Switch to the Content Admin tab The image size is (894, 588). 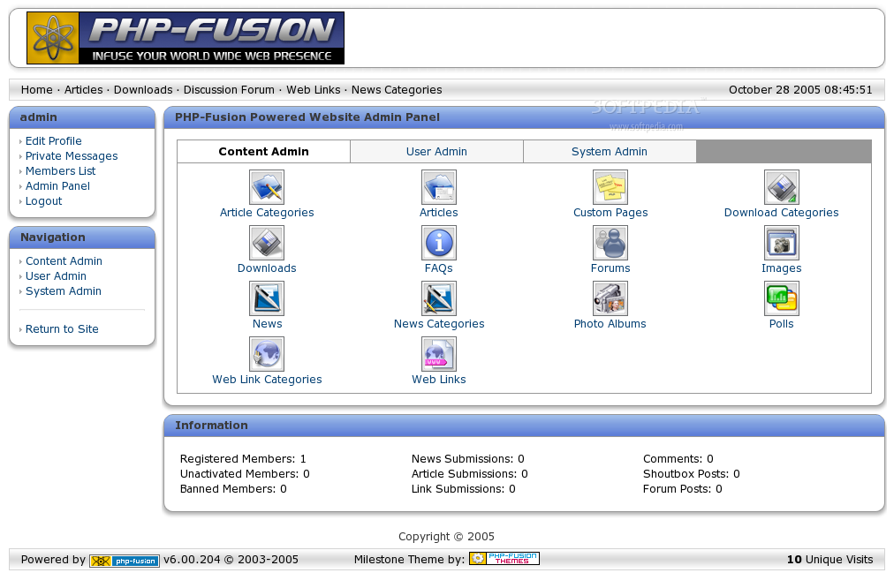pyautogui.click(x=263, y=152)
